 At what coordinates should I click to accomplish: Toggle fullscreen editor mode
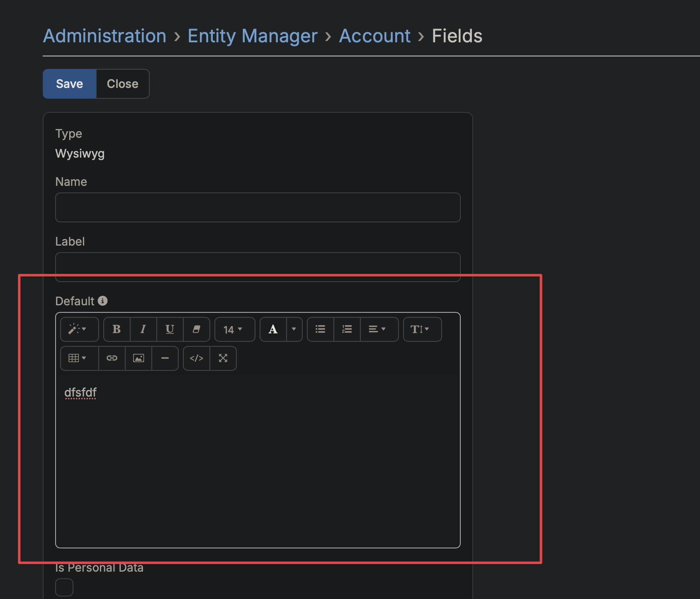coord(223,358)
